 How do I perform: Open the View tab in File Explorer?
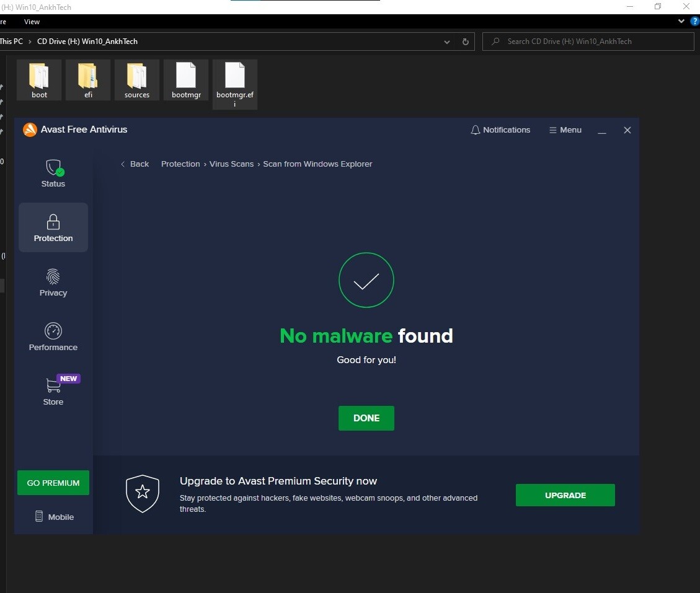32,22
